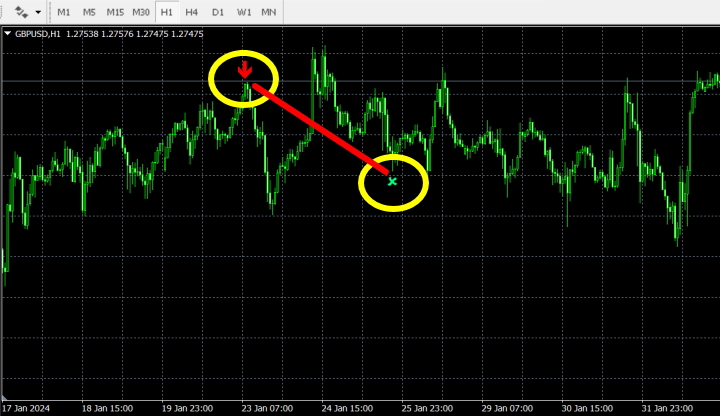Viewport: 720px width, 416px height.
Task: Set chart to W1 weekly timeframe
Action: coord(244,12)
